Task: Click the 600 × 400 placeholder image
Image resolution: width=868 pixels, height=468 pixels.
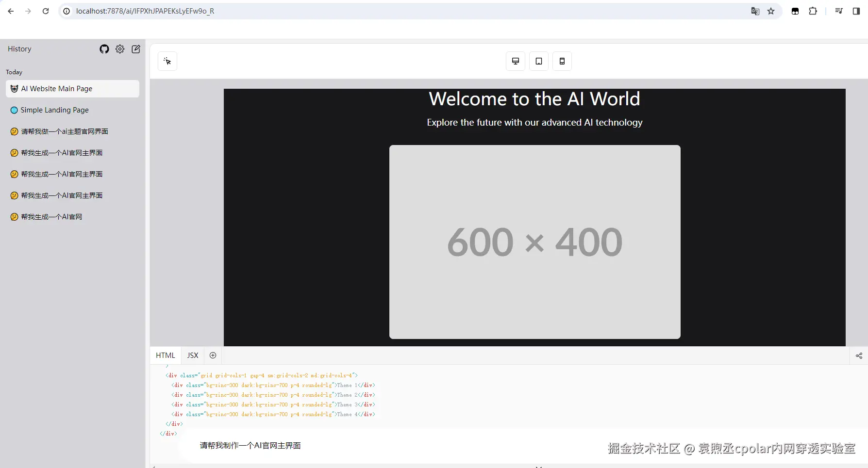Action: 534,242
